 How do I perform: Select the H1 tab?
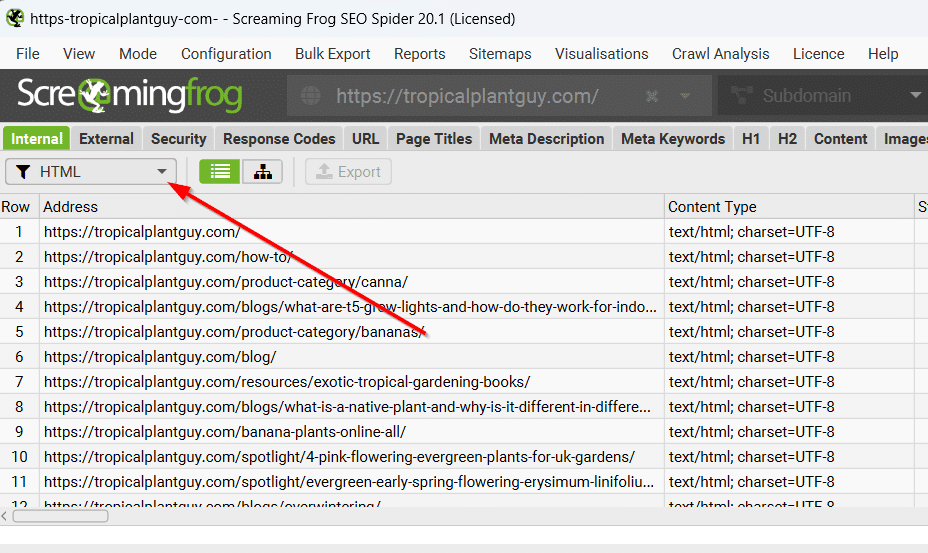751,139
